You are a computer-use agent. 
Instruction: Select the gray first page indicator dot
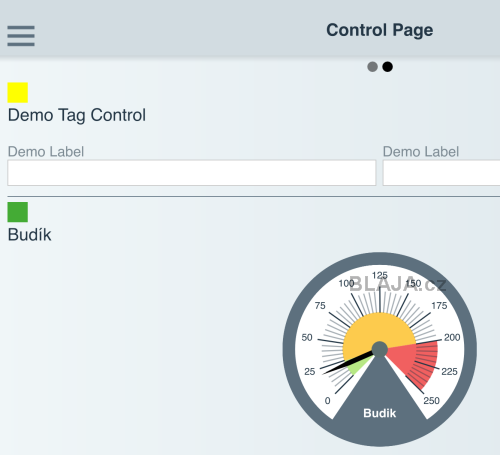click(372, 67)
